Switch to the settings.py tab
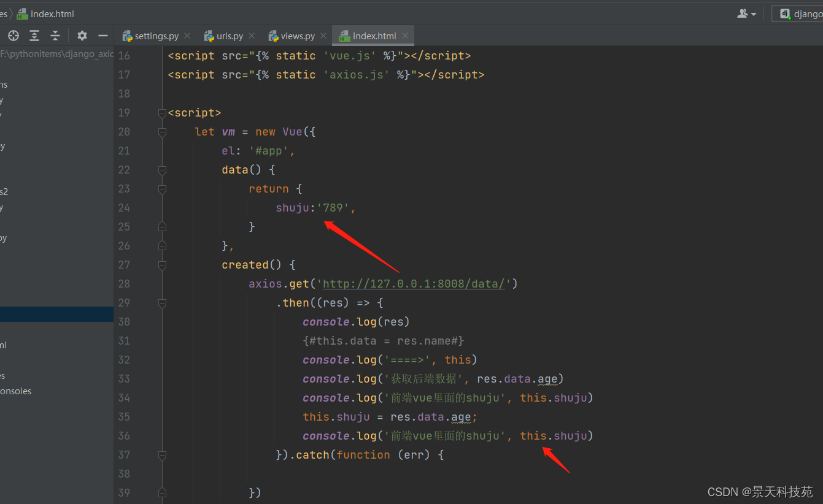The height and width of the screenshot is (504, 823). (156, 36)
